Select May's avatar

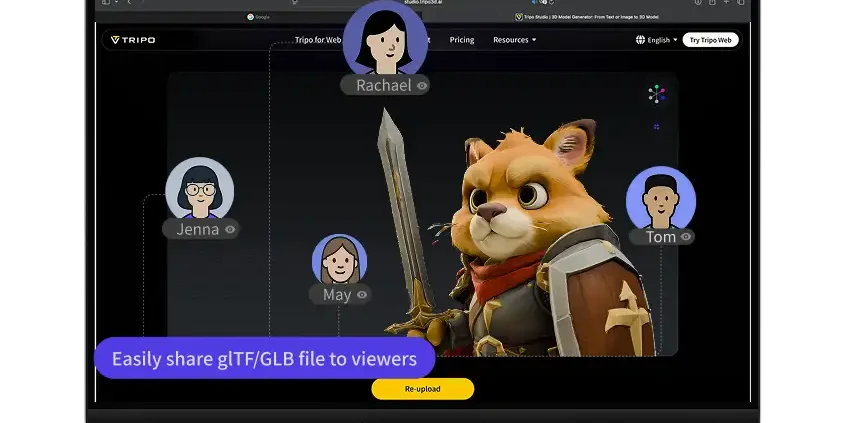(339, 259)
